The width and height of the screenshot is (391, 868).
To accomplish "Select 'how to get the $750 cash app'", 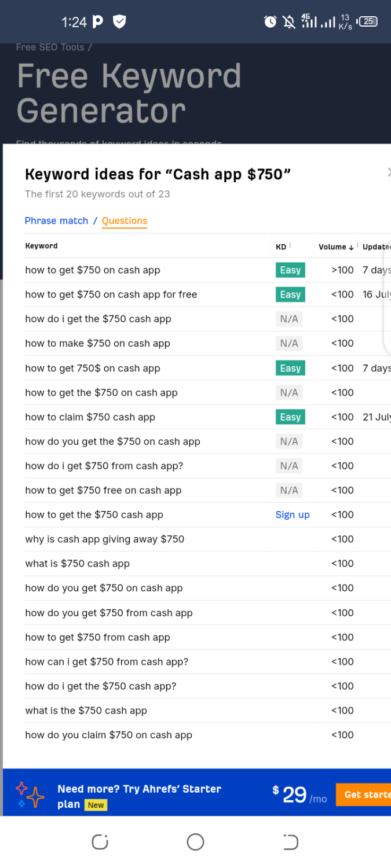I will [94, 515].
